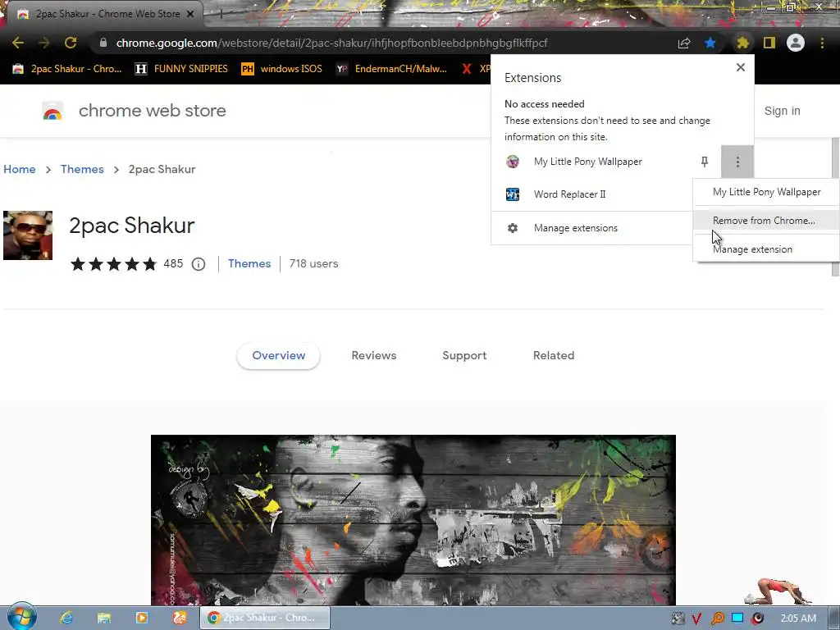Screen dimensions: 840x630
Task: Click the system tray clock 2:05 AM
Action: pyautogui.click(x=798, y=619)
